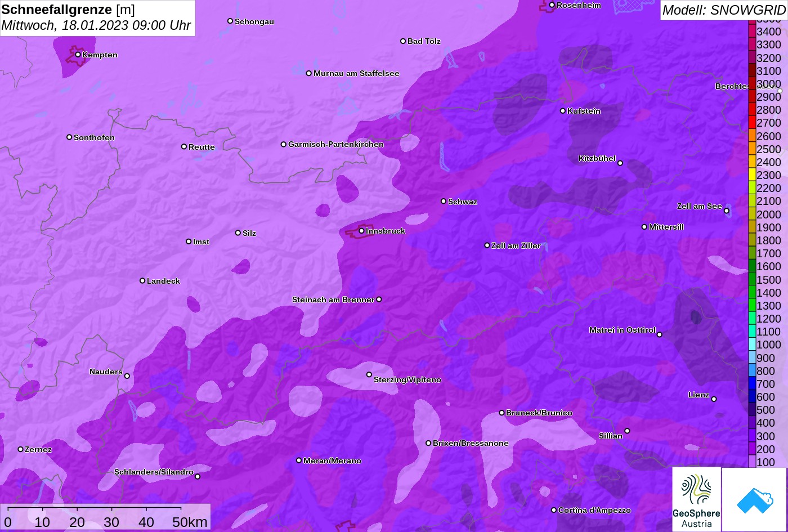Click the Sonthofen label
Screen dimensions: 788x532
pos(94,137)
